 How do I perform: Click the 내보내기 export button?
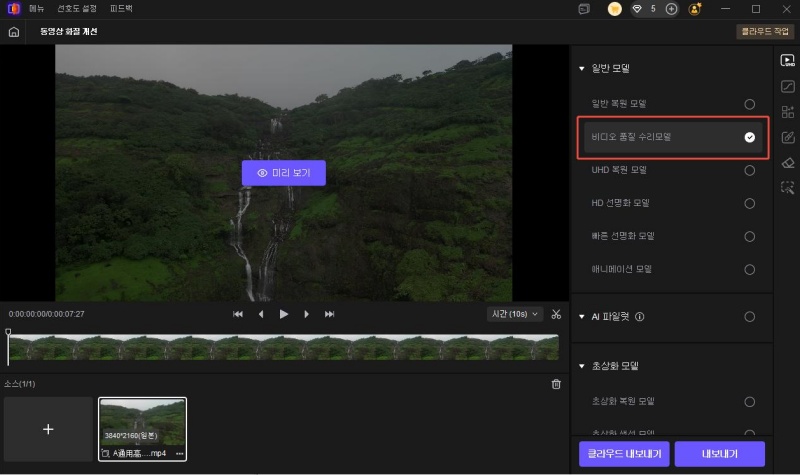click(719, 454)
